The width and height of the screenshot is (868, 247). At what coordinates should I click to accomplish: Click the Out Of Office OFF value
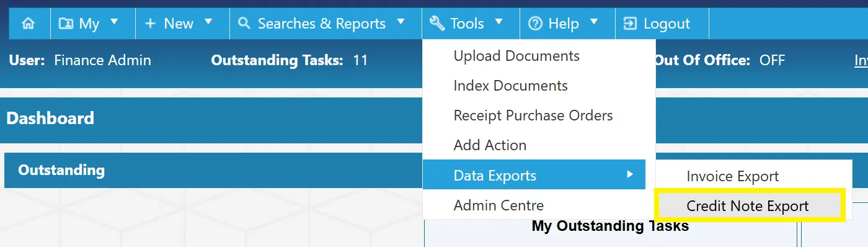[x=773, y=60]
